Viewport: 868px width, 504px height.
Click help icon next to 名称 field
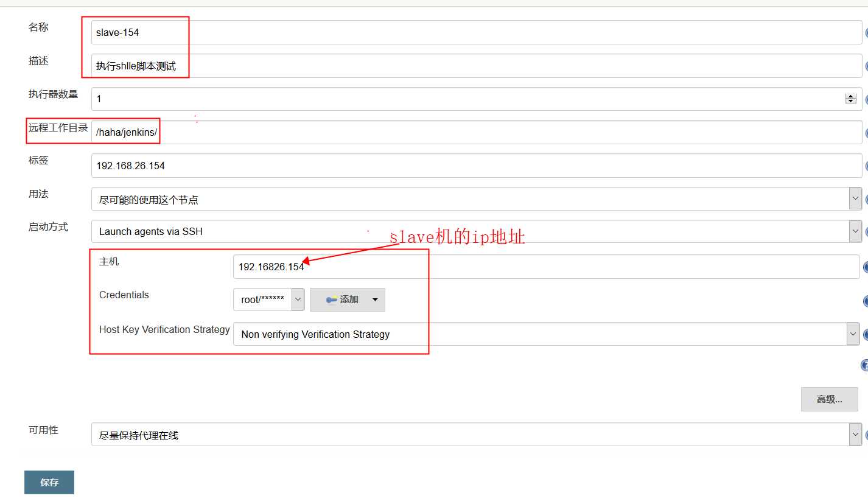[866, 33]
